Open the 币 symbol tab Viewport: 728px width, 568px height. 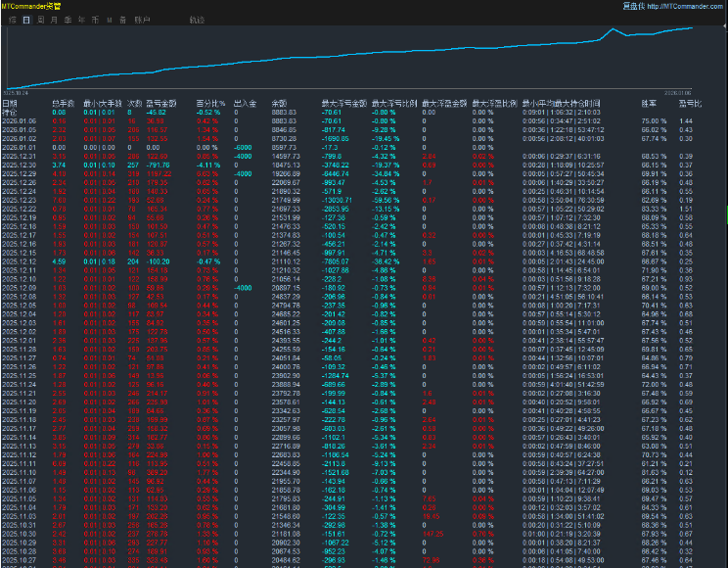point(95,20)
